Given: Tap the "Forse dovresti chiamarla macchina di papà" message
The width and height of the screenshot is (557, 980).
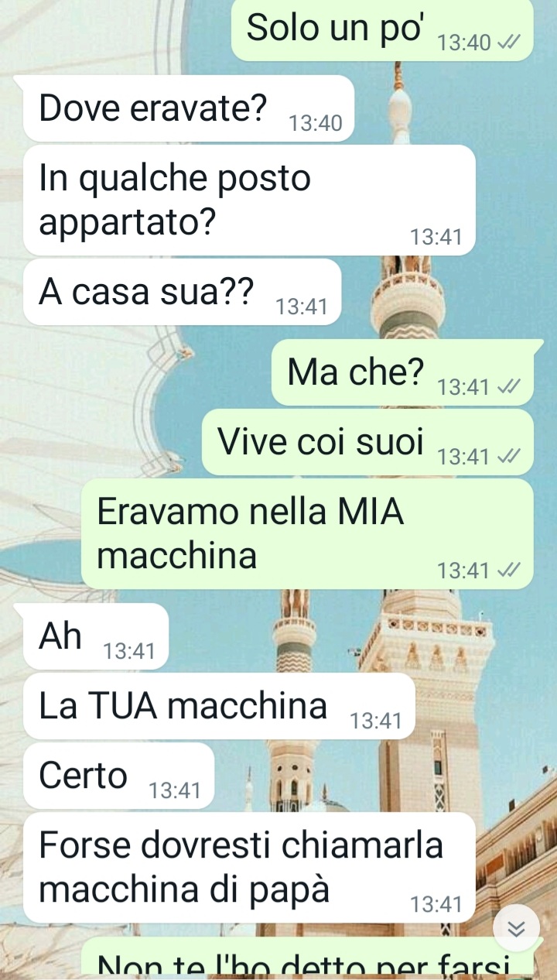Looking at the screenshot, I should [248, 867].
